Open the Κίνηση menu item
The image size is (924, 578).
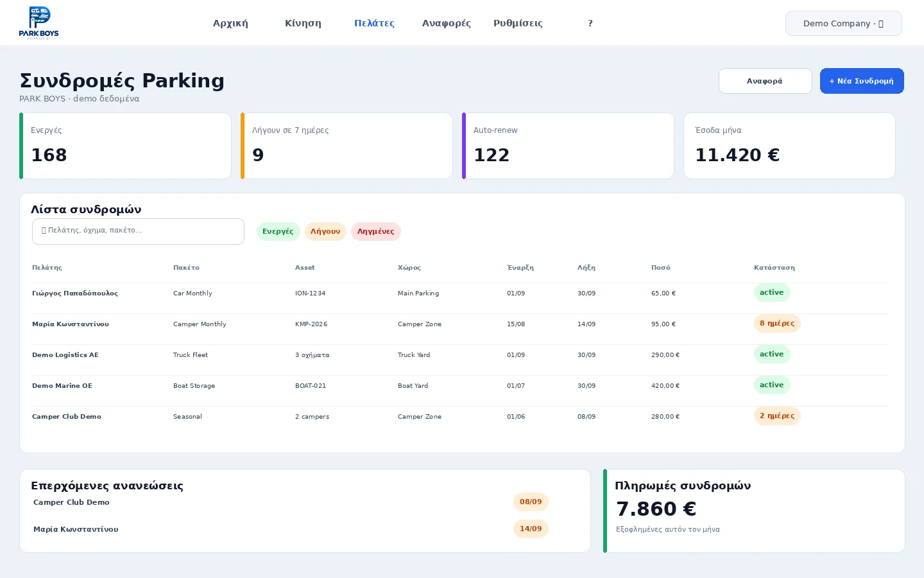[x=303, y=23]
